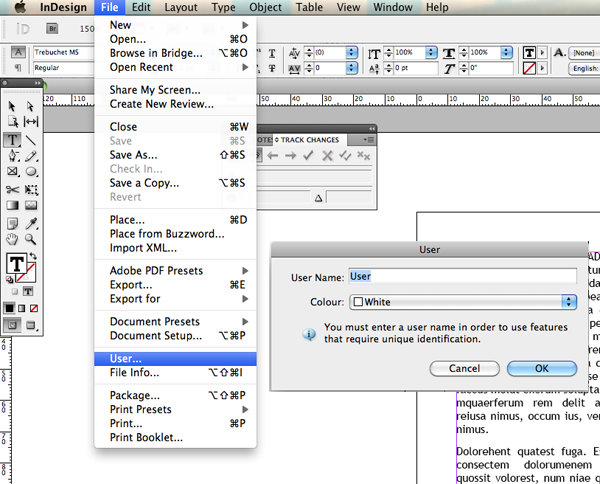Screen dimensions: 600x484
Task: Choose User... in File menu
Action: [x=175, y=359]
